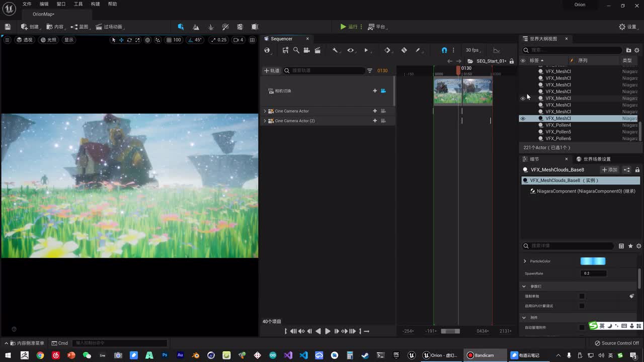Open the Sequencer curve editor icon
The height and width of the screenshot is (362, 644).
[497, 50]
